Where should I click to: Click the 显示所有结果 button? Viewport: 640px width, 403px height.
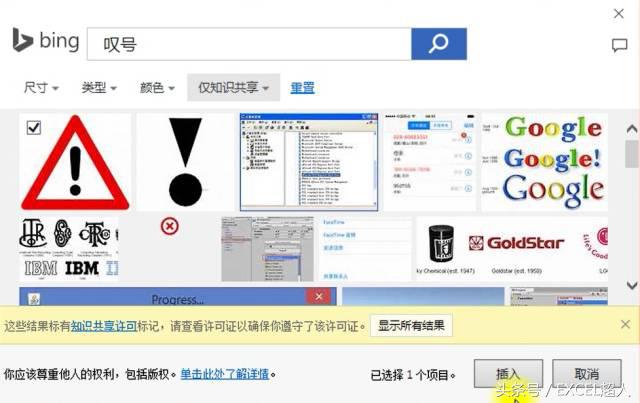click(411, 325)
